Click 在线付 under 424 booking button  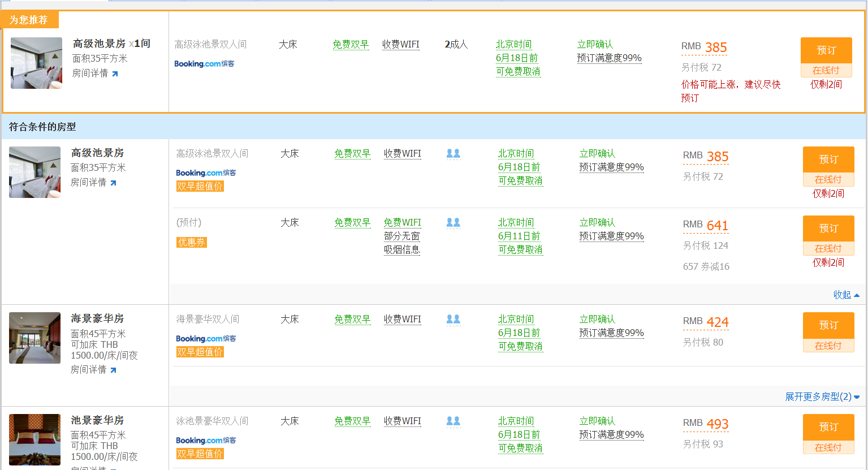pyautogui.click(x=828, y=346)
